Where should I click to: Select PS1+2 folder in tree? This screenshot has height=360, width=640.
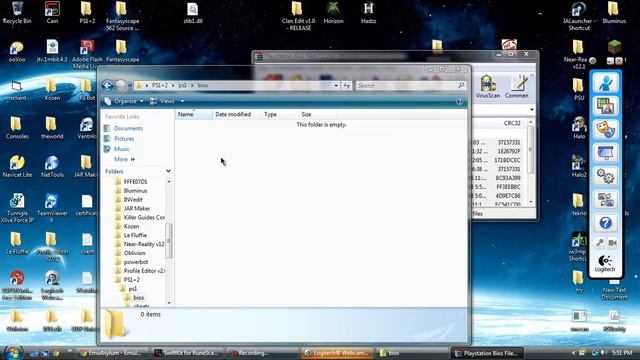pos(127,280)
